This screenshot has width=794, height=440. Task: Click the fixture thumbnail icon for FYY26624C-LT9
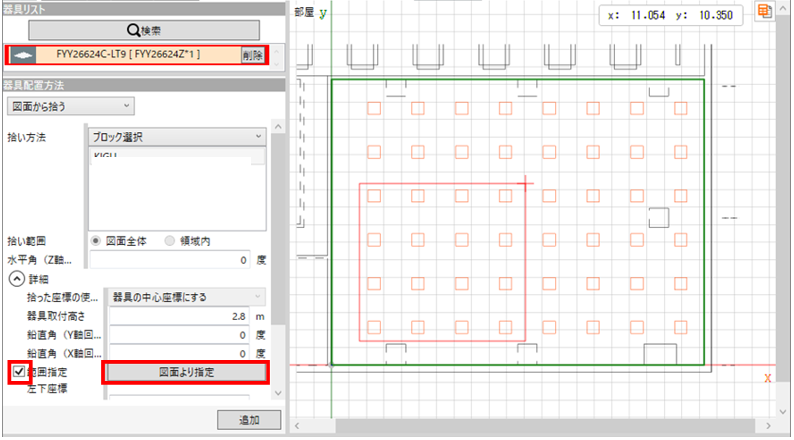tap(20, 53)
